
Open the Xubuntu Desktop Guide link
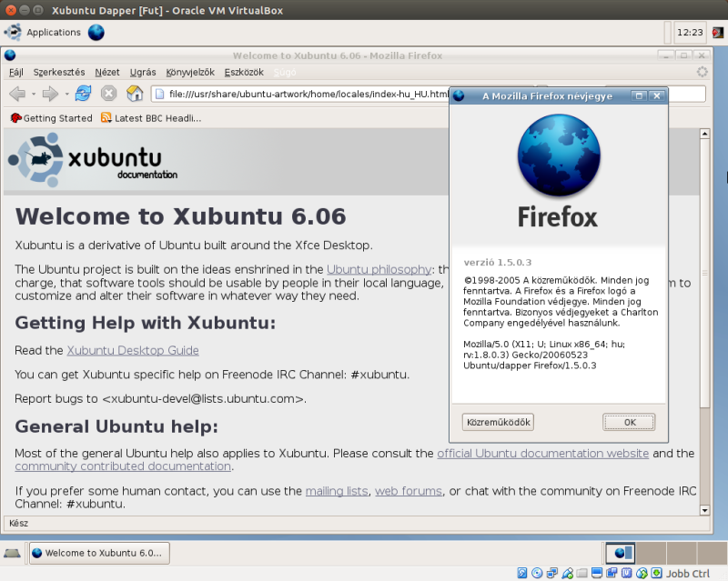[133, 350]
